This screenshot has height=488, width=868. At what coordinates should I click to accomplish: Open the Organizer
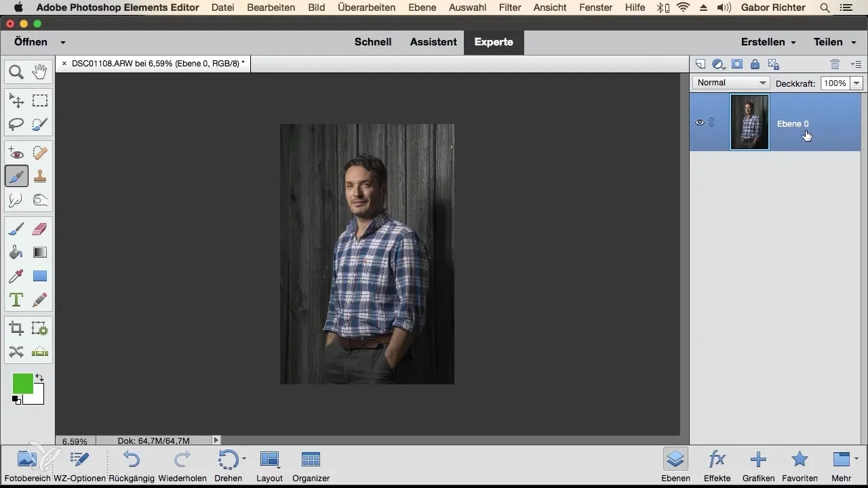tap(311, 466)
